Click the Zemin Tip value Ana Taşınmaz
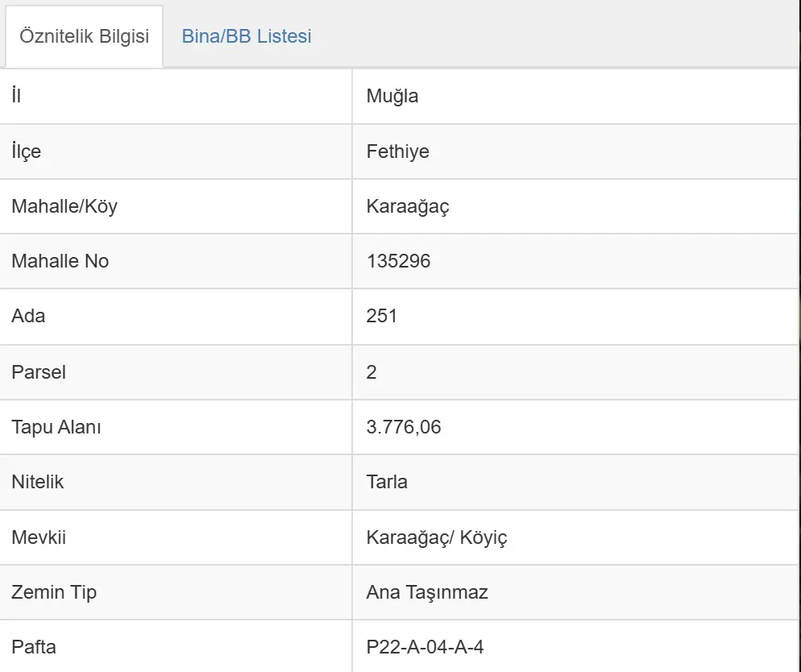The height and width of the screenshot is (672, 801). click(427, 592)
